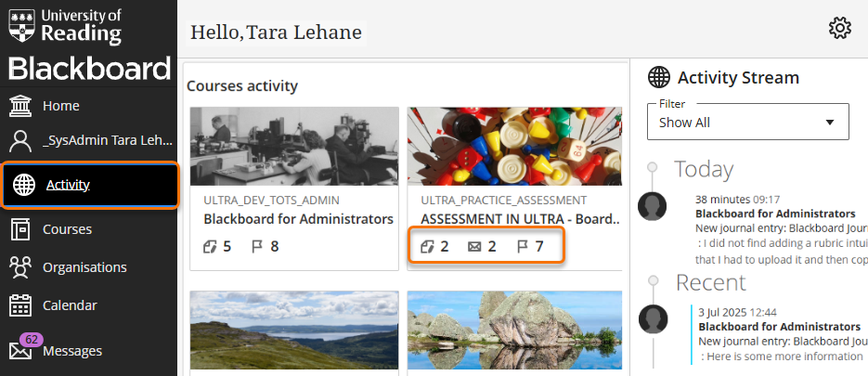The height and width of the screenshot is (376, 868).
Task: Open the Filter Show All dropdown
Action: [x=747, y=122]
